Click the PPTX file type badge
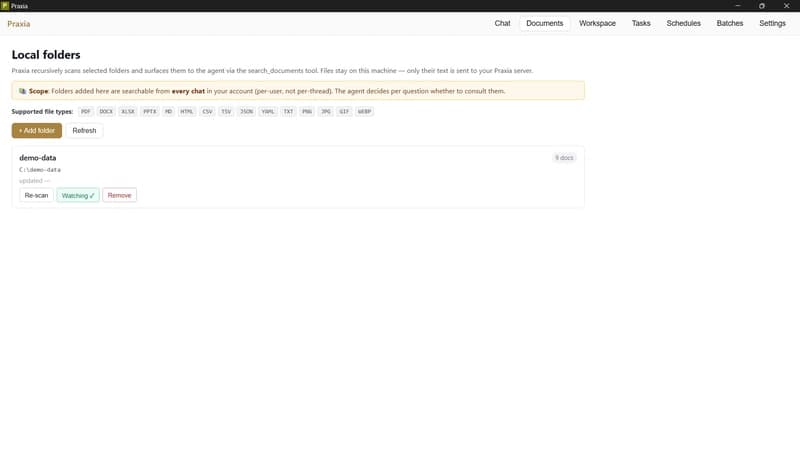800x450 pixels. pyautogui.click(x=150, y=112)
